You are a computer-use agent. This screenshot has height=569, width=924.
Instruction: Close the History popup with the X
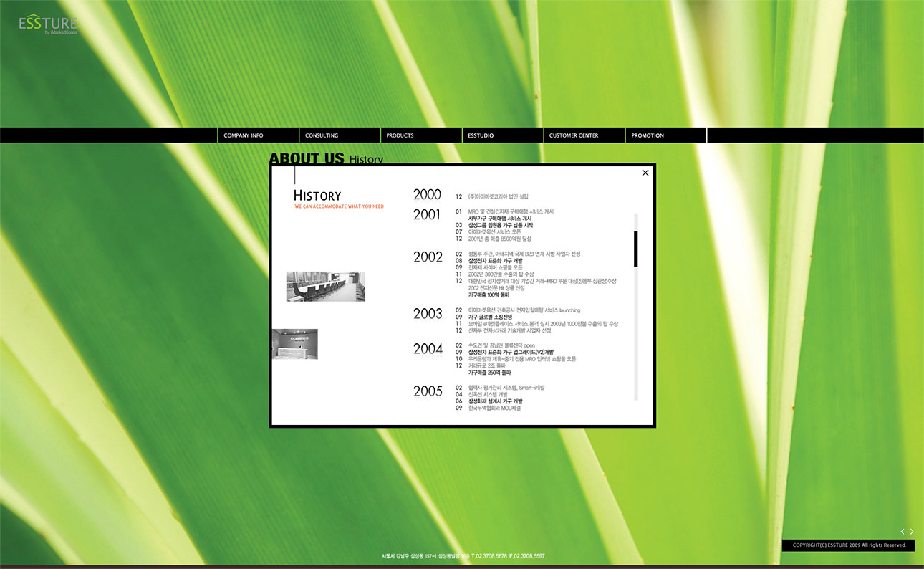[x=645, y=173]
